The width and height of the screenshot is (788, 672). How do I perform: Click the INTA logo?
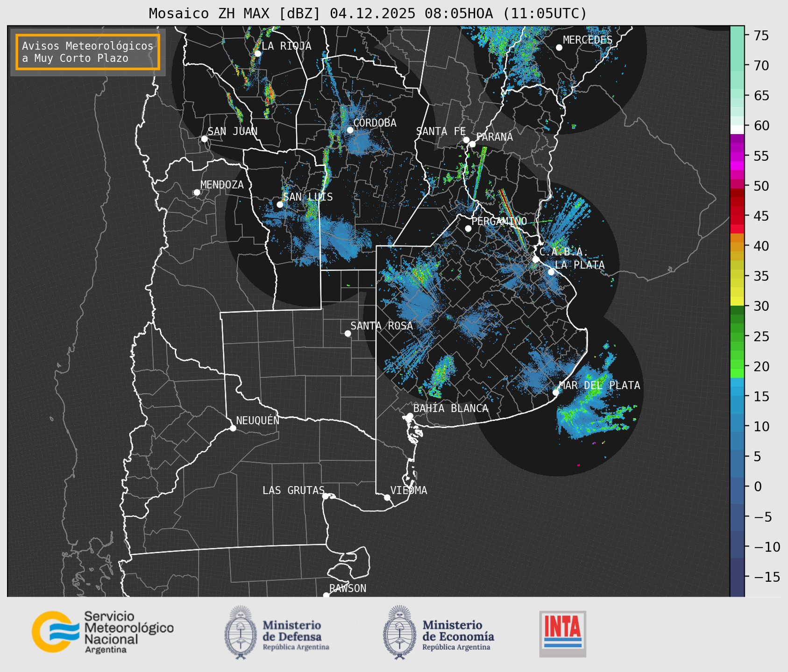tap(563, 634)
